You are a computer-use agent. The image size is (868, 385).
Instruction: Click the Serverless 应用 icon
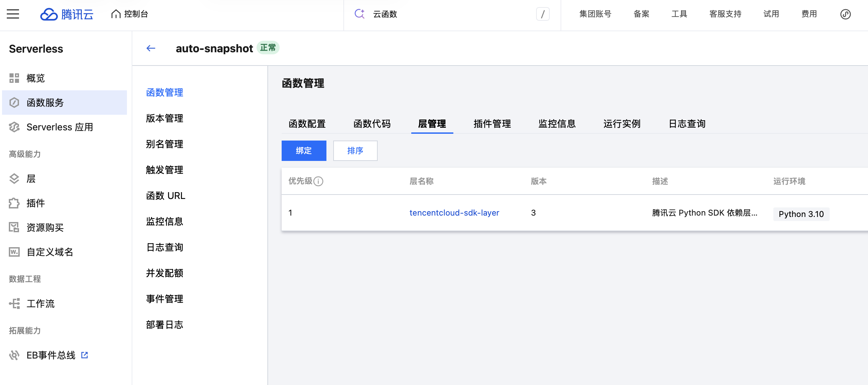click(x=14, y=127)
